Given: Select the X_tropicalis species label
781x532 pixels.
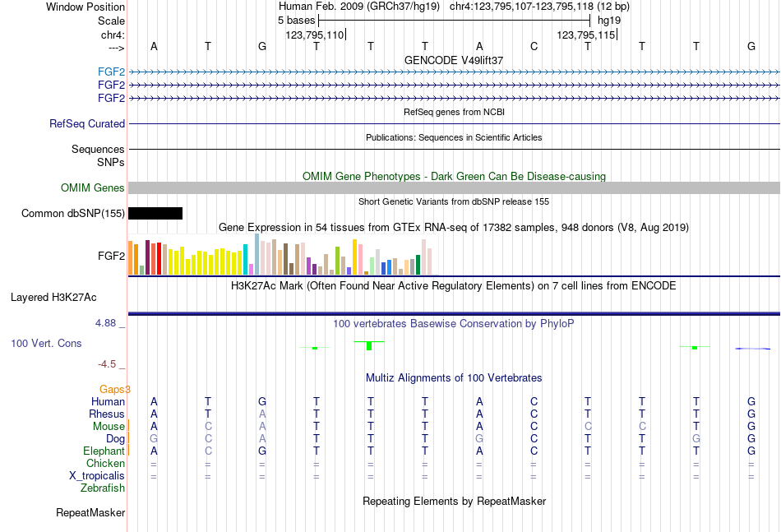Looking at the screenshot, I should [x=97, y=476].
